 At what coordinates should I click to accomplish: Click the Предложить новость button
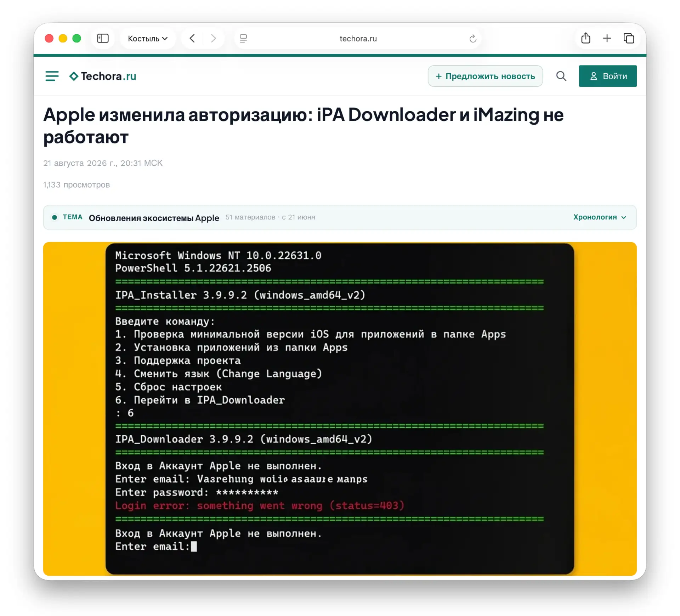[x=485, y=76]
